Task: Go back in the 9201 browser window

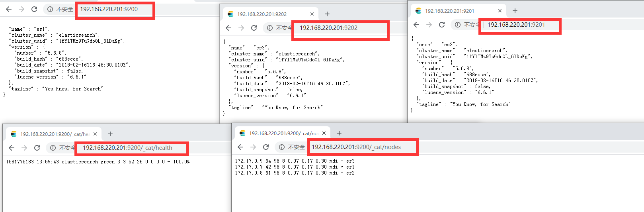Action: click(x=416, y=25)
